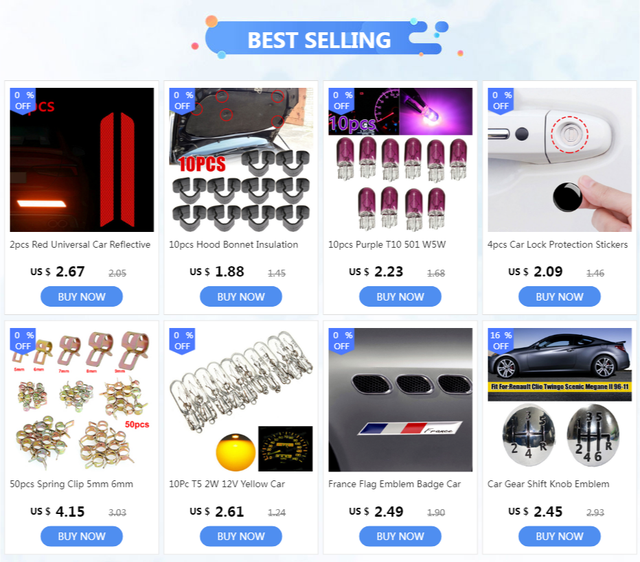Open the gear shift knob emblem image
Viewport: 640px width, 562px height.
tap(560, 400)
